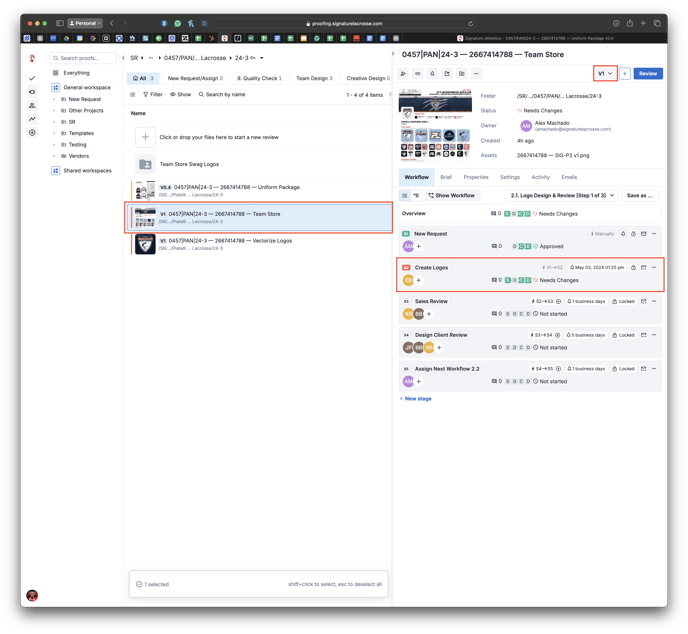688x634 pixels.
Task: Click the add people icon in proof toolbar
Action: click(x=403, y=74)
